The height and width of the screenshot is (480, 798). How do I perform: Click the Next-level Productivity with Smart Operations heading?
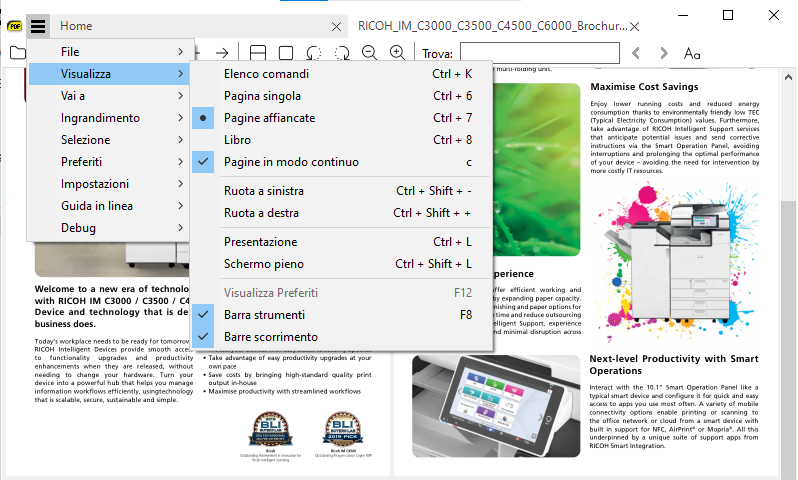(x=674, y=364)
